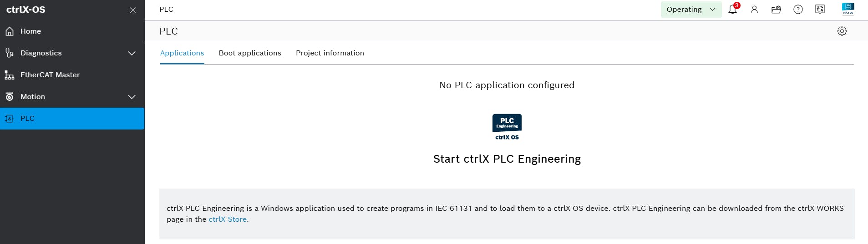This screenshot has height=244, width=868.
Task: Click the ctrlX OS device icon
Action: click(848, 9)
